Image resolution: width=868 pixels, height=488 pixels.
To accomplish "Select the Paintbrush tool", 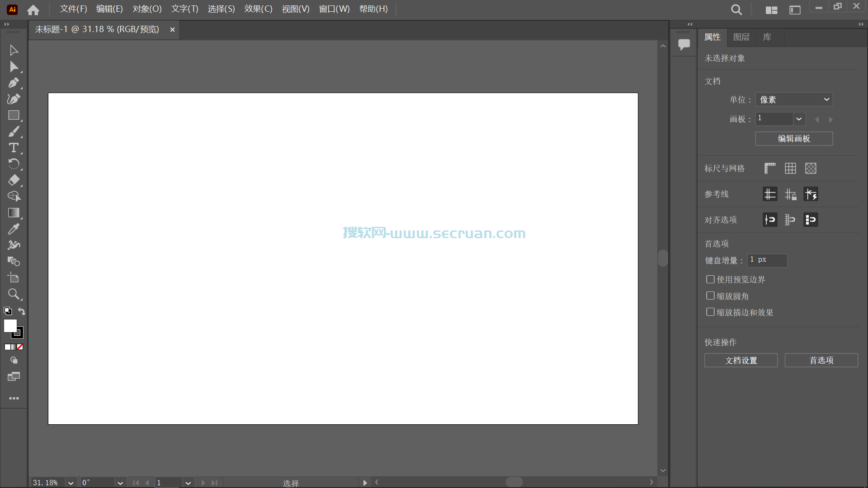I will [14, 131].
